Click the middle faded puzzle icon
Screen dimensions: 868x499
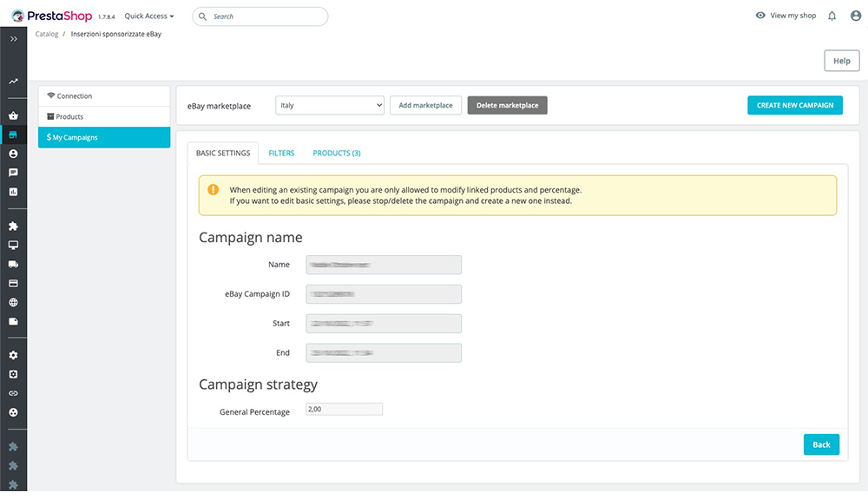(x=13, y=466)
